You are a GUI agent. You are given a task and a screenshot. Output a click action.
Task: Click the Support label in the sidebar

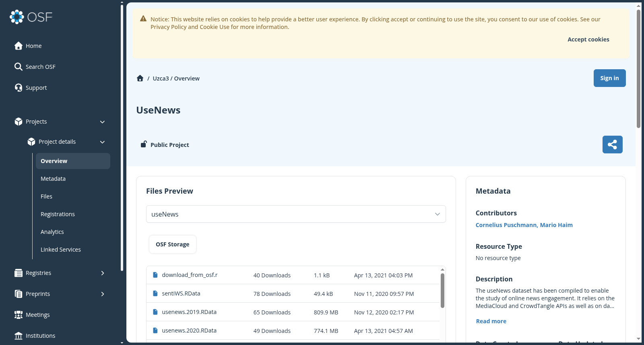click(x=36, y=88)
